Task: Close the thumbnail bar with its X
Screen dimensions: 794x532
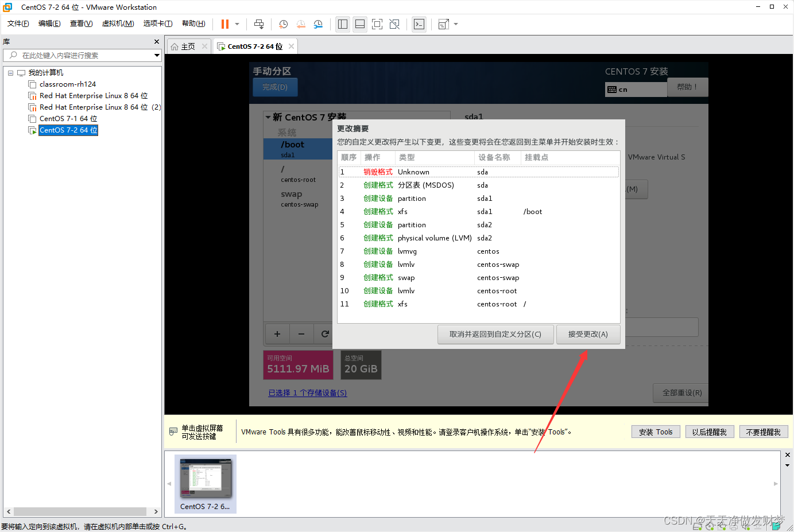Action: tap(787, 455)
